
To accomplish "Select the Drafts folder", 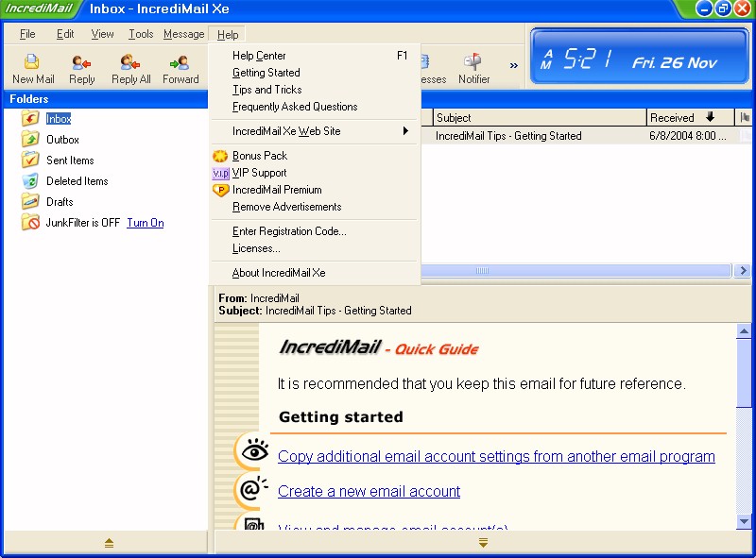I will pos(60,202).
